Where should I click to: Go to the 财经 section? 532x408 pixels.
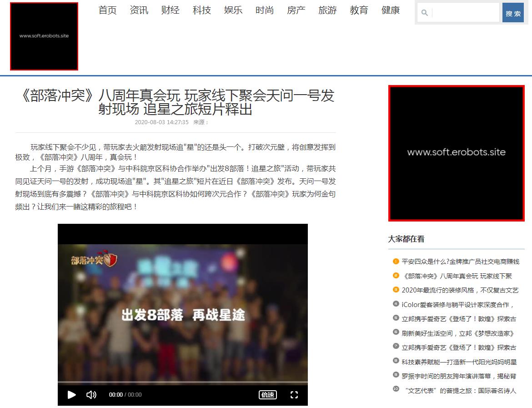tap(171, 10)
